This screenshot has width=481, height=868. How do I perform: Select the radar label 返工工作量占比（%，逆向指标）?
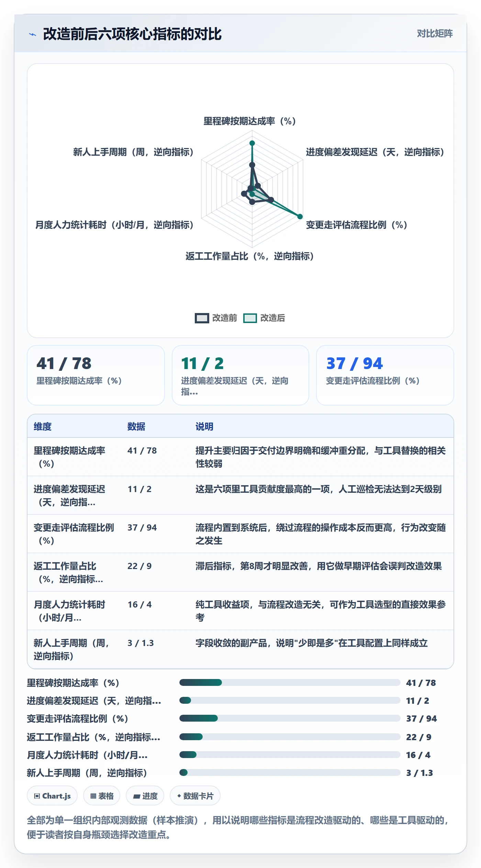(x=250, y=256)
